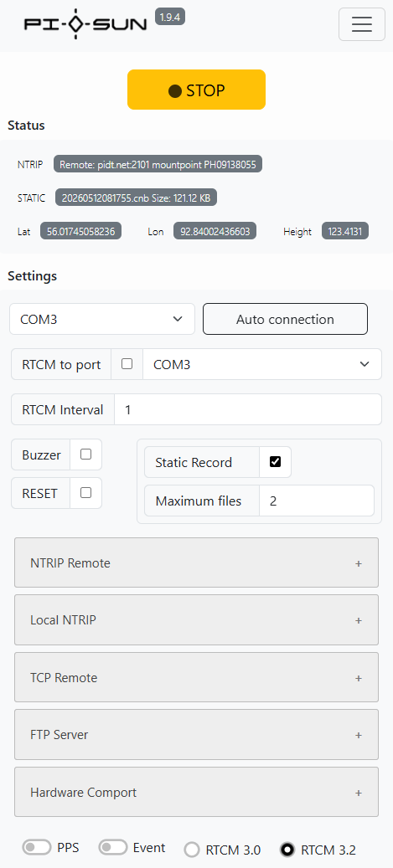This screenshot has height=868, width=393.
Task: Check the Buzzer checkbox
Action: click(86, 454)
